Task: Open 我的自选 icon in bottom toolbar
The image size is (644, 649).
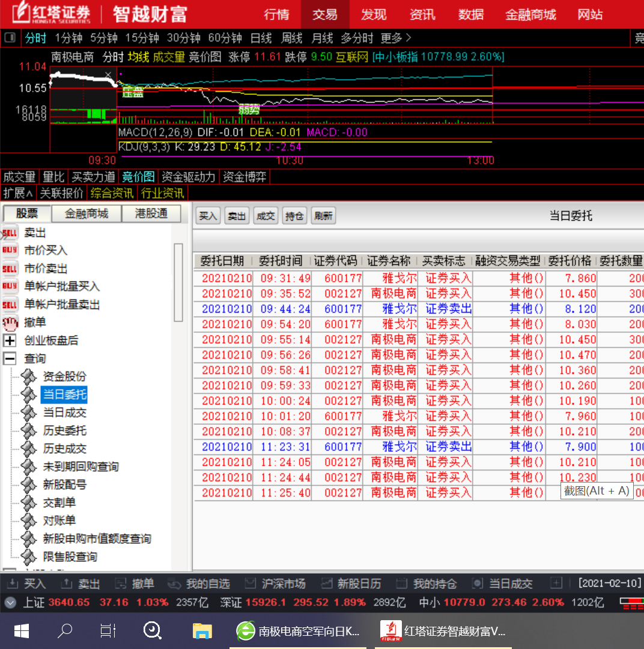Action: pos(174,583)
